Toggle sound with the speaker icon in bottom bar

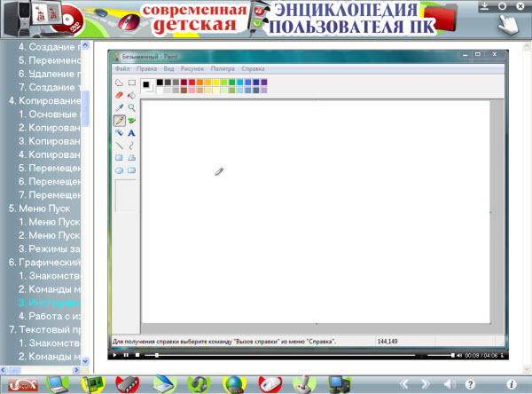(x=450, y=384)
